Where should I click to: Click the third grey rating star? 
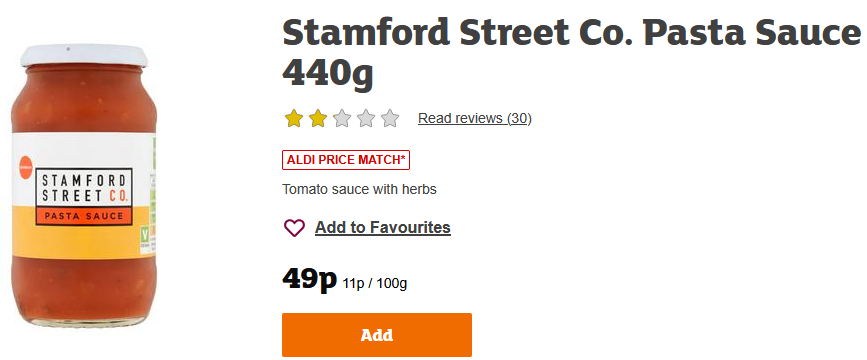pos(342,118)
